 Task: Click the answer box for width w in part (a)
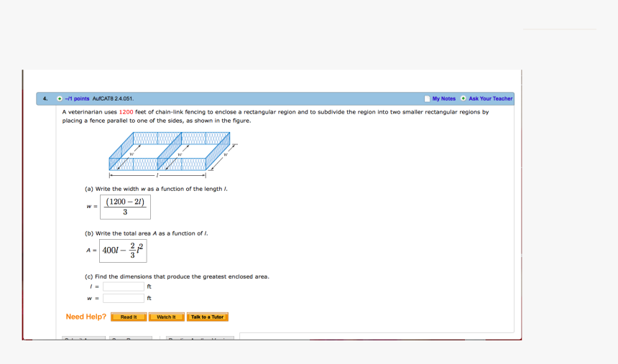click(125, 207)
